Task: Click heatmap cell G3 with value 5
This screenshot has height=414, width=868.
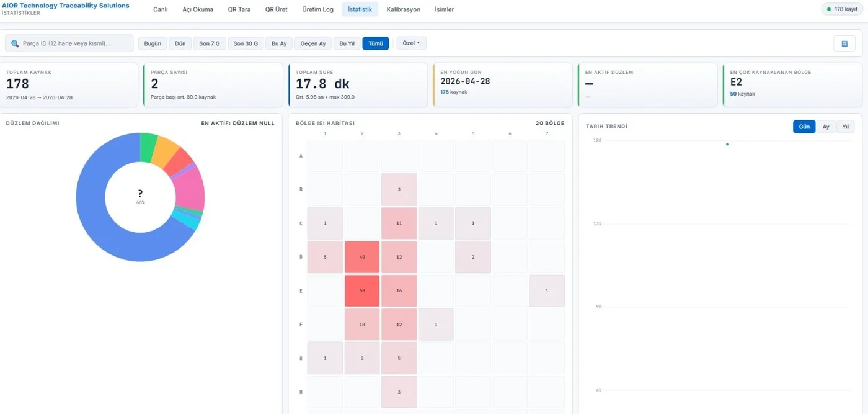Action: pos(399,358)
